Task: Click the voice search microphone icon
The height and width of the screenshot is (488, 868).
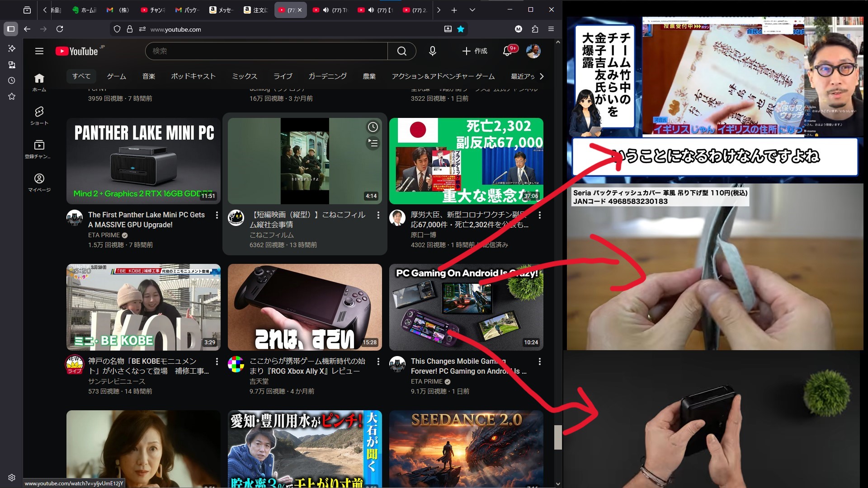Action: coord(432,51)
